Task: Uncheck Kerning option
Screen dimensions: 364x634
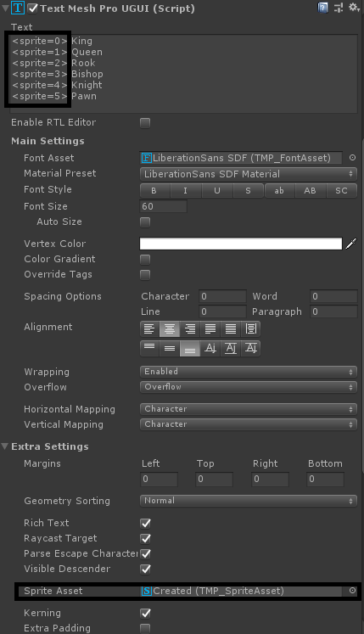Action: point(145,613)
